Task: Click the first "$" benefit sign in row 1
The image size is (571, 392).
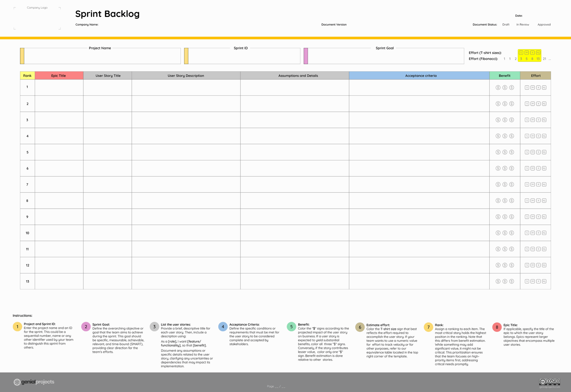Action: [x=498, y=87]
